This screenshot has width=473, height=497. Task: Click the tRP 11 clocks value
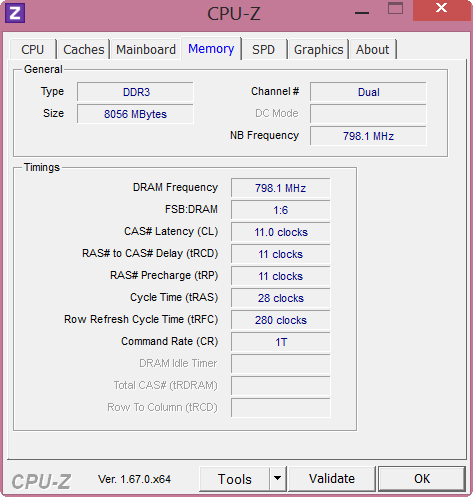281,276
